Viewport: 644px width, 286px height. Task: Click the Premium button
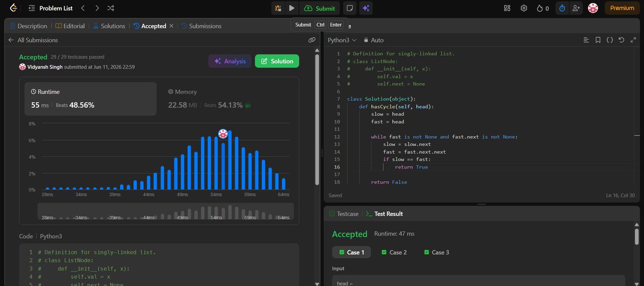pyautogui.click(x=622, y=8)
